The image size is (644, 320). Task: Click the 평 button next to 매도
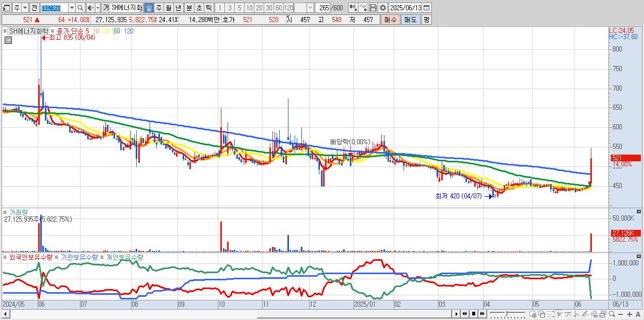click(426, 20)
